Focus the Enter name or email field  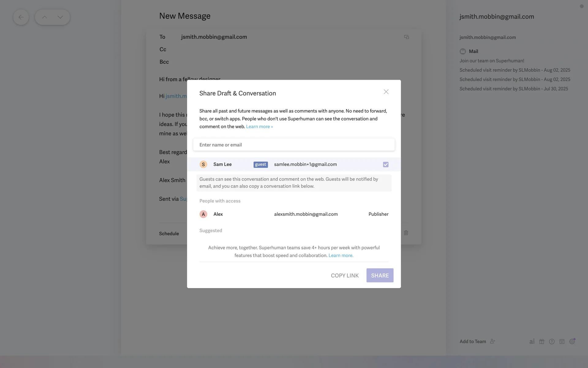294,145
